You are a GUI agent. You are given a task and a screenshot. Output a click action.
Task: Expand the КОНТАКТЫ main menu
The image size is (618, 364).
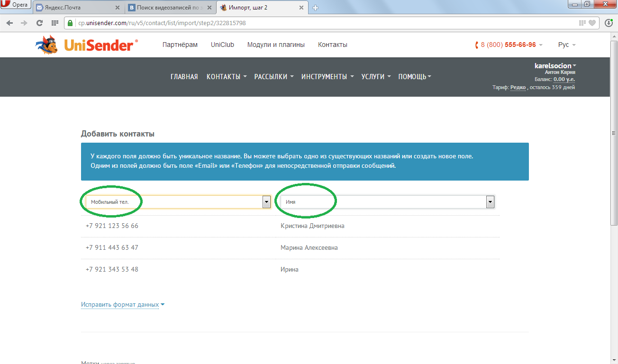(x=227, y=77)
